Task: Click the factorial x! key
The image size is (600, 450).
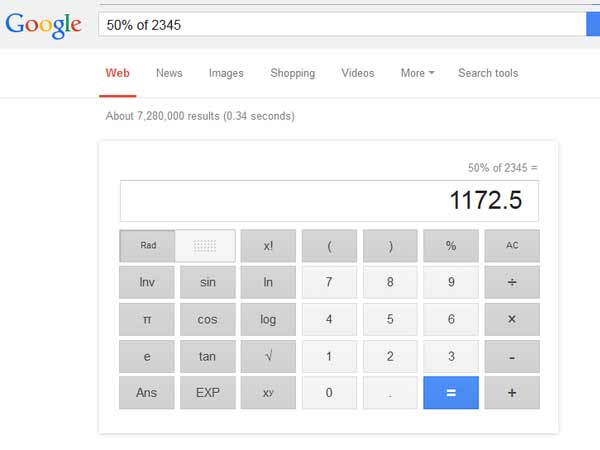Action: click(268, 245)
